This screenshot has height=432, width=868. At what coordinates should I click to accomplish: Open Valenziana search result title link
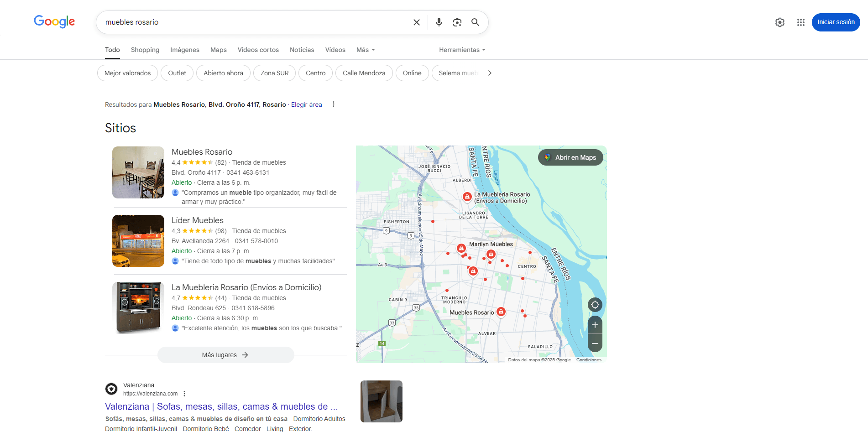coord(221,406)
